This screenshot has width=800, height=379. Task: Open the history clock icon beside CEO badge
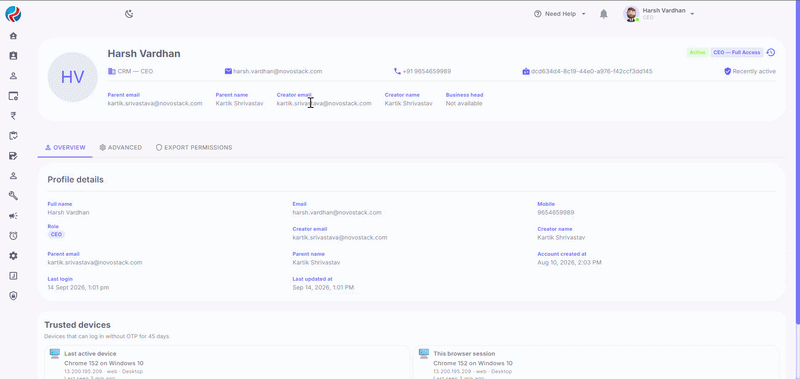[771, 53]
